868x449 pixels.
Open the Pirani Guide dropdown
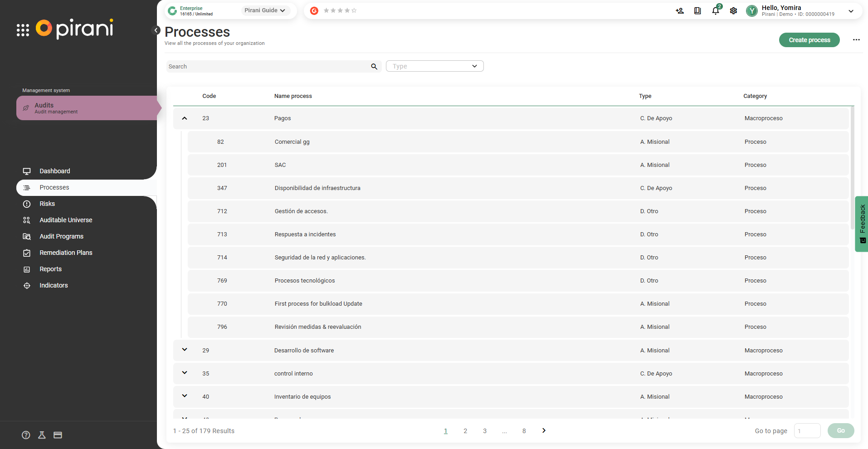(265, 10)
